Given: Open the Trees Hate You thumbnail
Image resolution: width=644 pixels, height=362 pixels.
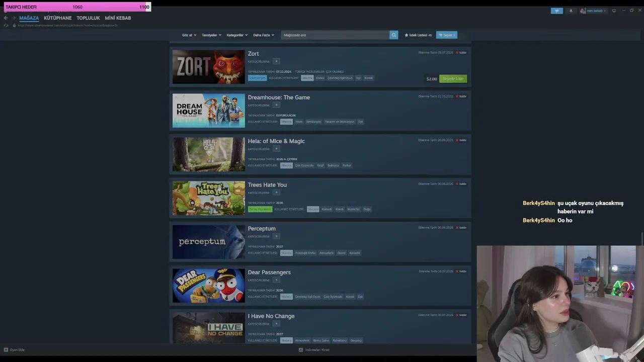Looking at the screenshot, I should [209, 198].
